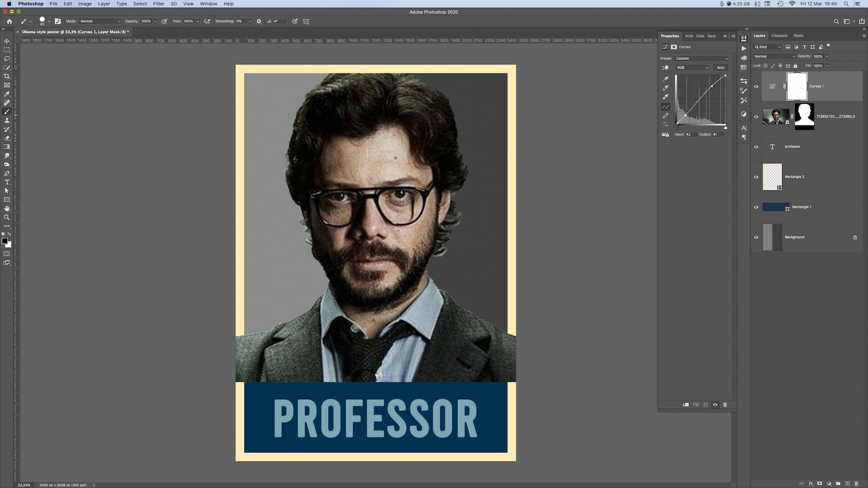Select the Move tool

coord(7,41)
